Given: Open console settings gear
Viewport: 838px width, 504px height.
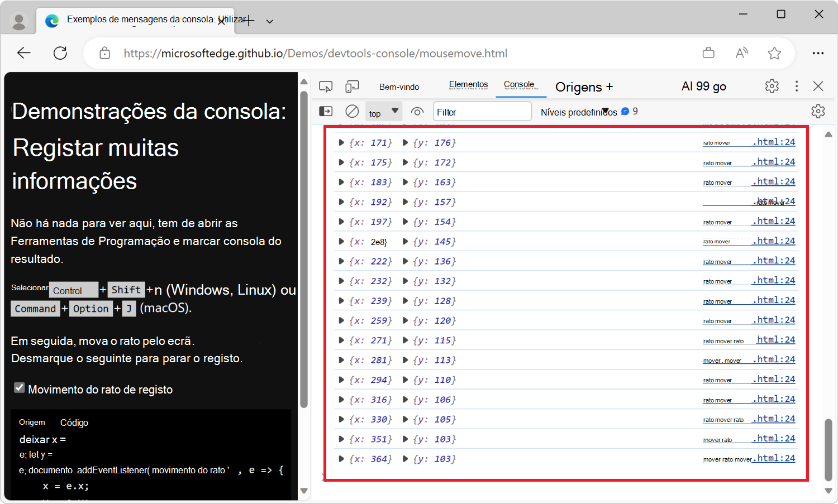Looking at the screenshot, I should (818, 111).
